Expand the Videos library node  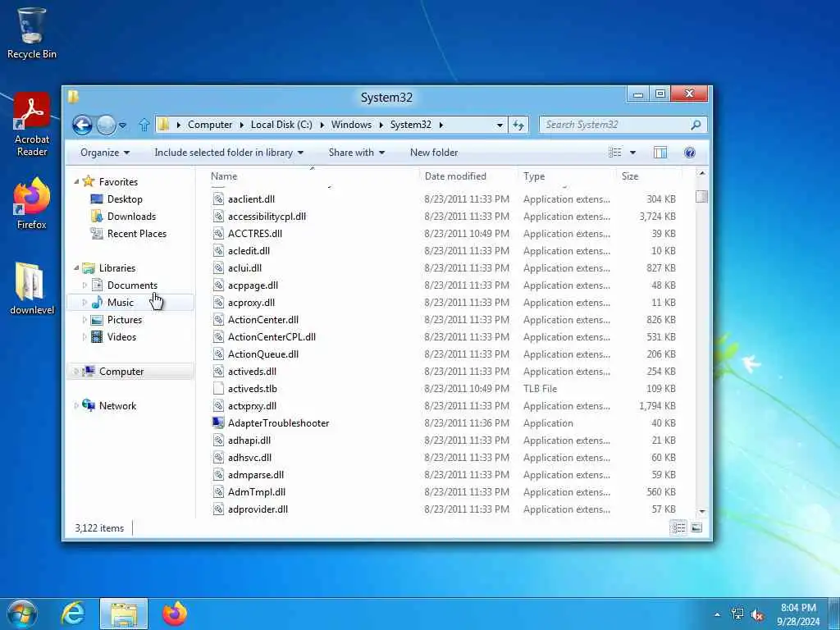point(84,337)
